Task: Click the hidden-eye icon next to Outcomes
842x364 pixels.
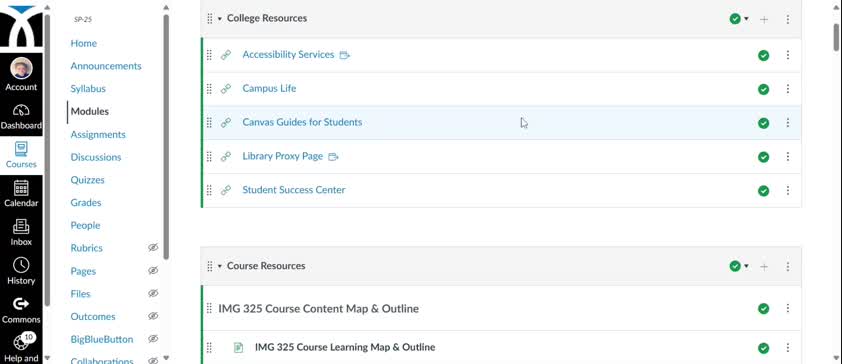Action: (153, 316)
